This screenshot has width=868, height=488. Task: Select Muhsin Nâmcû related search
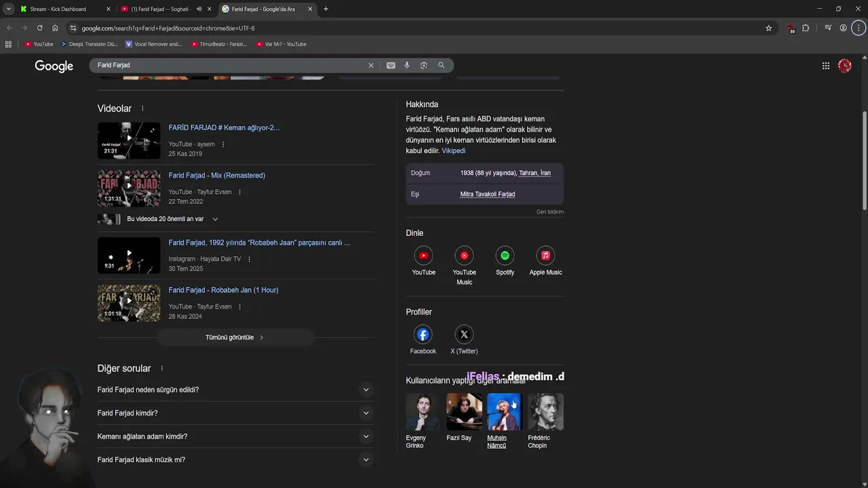[505, 421]
